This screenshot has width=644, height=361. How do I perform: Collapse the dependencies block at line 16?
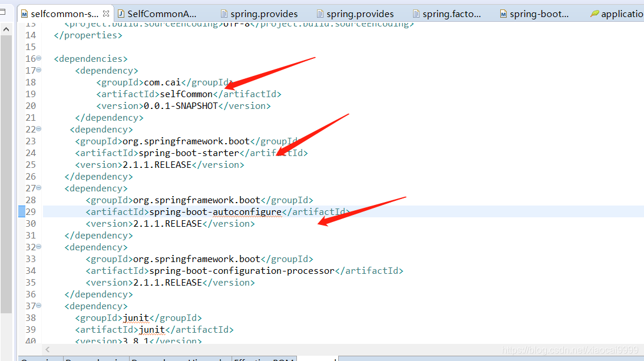38,58
